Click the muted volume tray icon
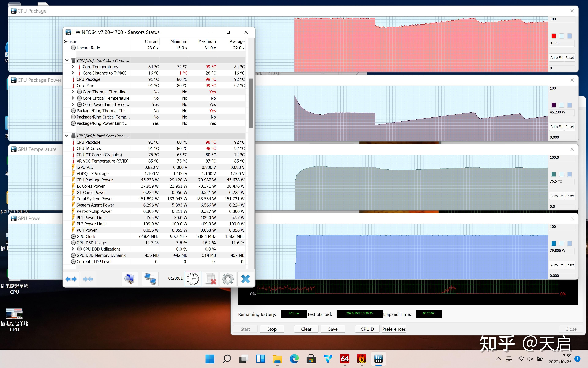This screenshot has width=588, height=368. pyautogui.click(x=530, y=358)
